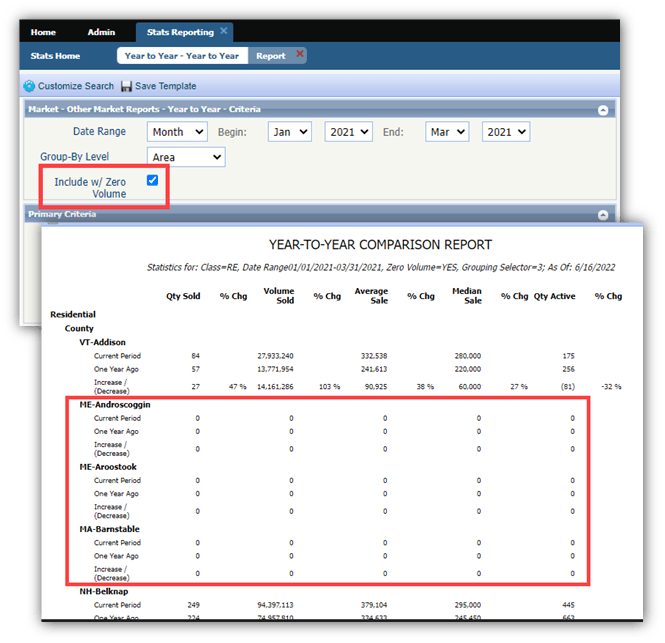
Task: Click the 47 % Qty Sold change
Action: point(238,386)
